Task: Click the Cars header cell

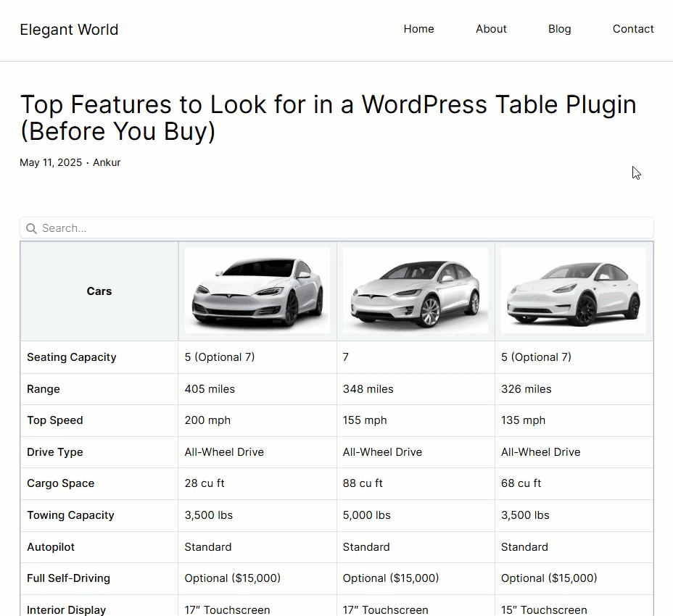Action: tap(99, 291)
